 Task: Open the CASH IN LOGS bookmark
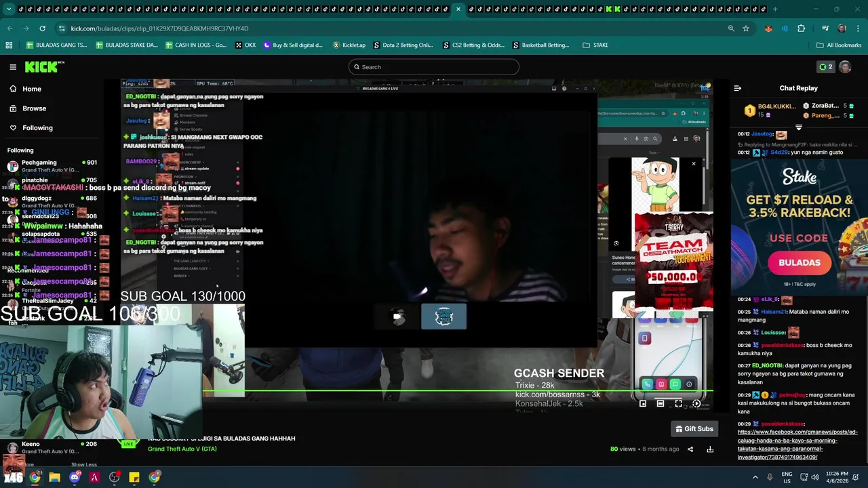[196, 45]
